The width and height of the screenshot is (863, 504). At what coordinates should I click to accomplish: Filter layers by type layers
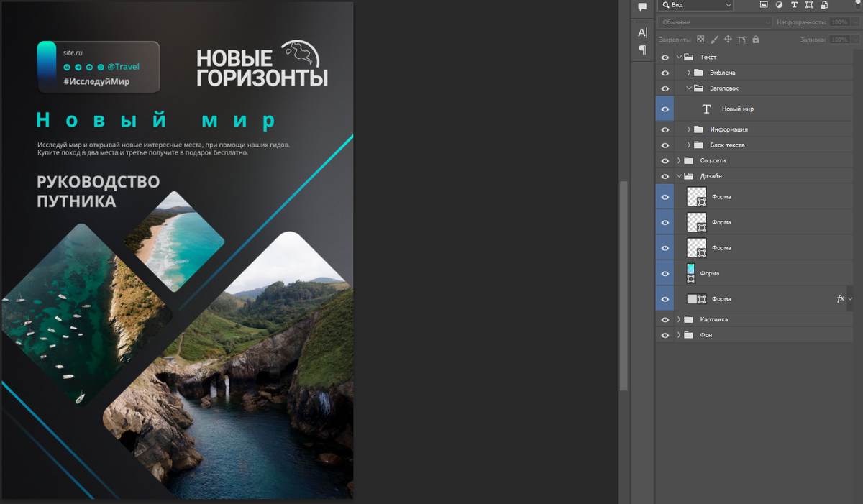[x=794, y=5]
